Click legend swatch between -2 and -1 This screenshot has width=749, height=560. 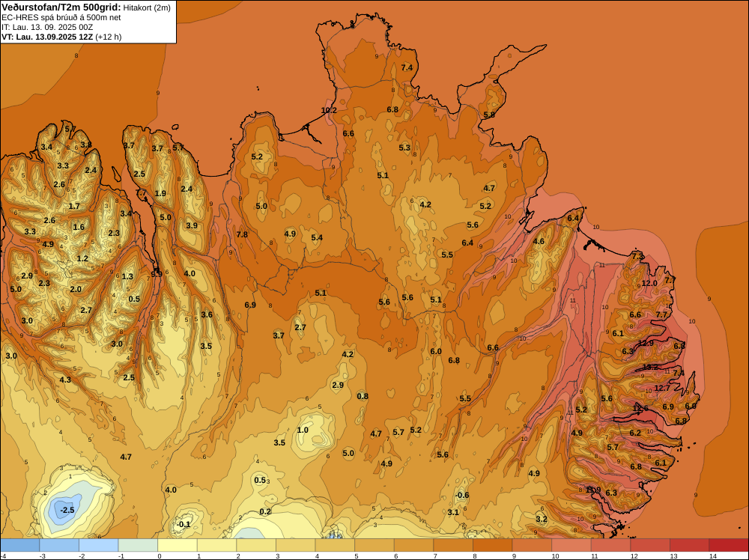pyautogui.click(x=98, y=545)
